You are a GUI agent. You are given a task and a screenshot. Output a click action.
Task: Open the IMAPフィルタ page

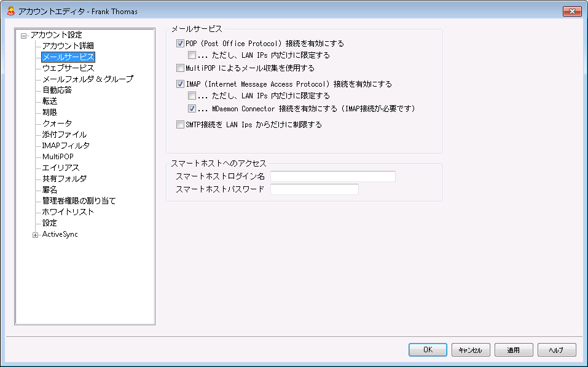point(66,146)
